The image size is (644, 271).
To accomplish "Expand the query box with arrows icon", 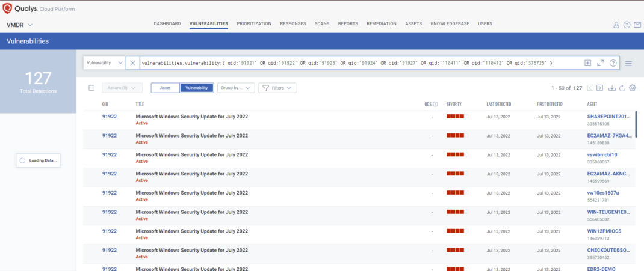I will [601, 63].
